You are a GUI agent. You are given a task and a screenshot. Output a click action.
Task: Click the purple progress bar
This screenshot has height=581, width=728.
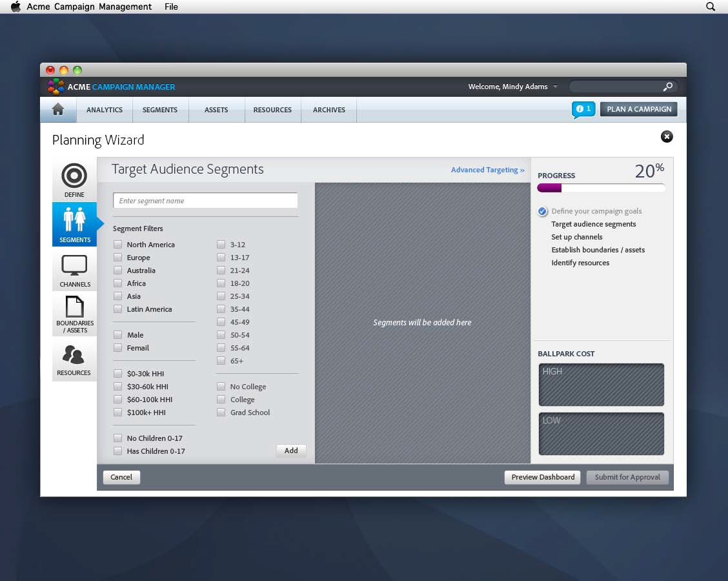[549, 188]
